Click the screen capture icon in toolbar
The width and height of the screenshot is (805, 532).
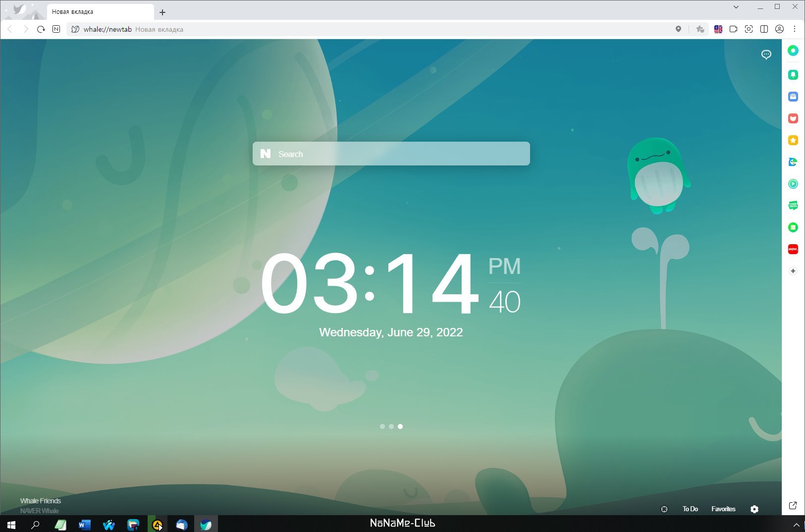(x=749, y=29)
